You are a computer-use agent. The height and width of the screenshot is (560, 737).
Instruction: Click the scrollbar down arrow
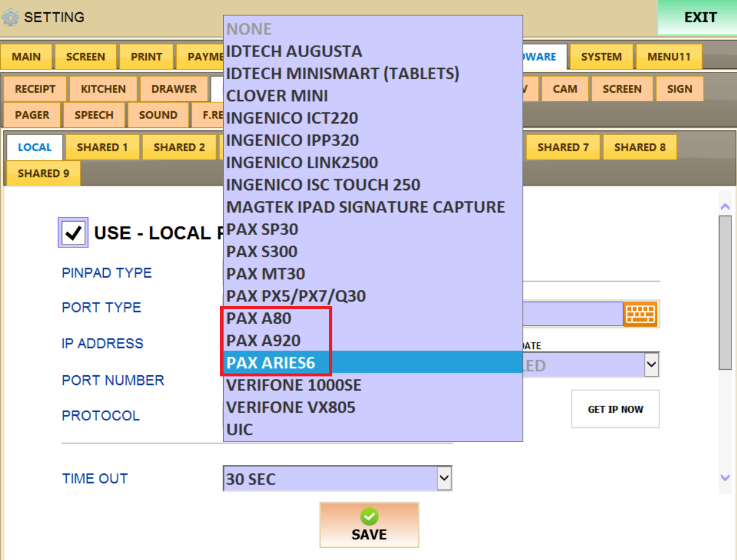click(725, 477)
